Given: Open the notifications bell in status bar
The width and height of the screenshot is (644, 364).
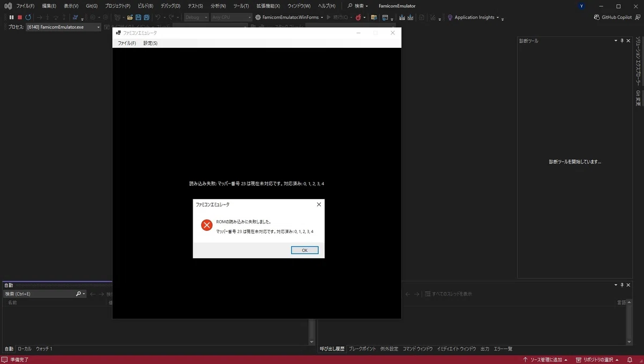Looking at the screenshot, I should [630, 360].
